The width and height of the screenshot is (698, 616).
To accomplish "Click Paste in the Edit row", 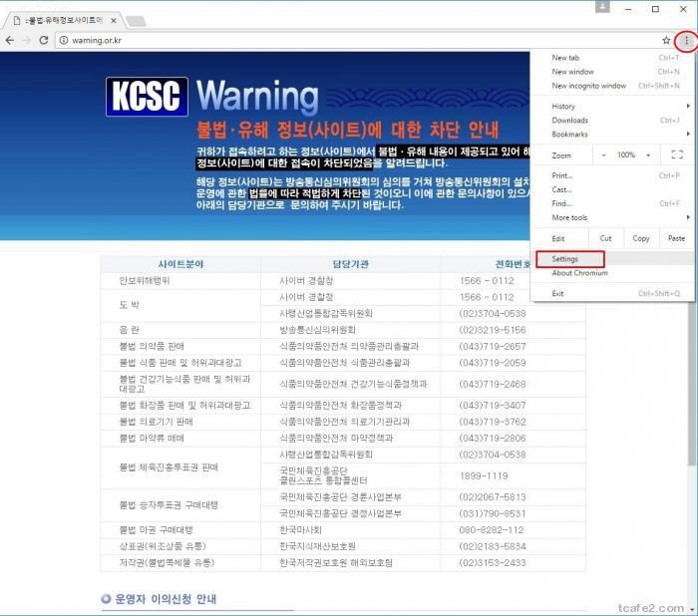I will point(676,238).
